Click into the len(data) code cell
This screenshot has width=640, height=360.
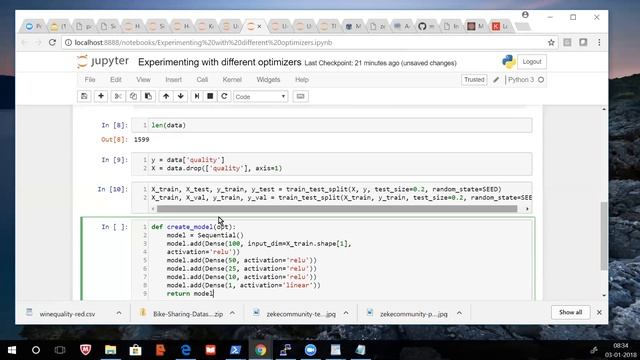(x=331, y=125)
